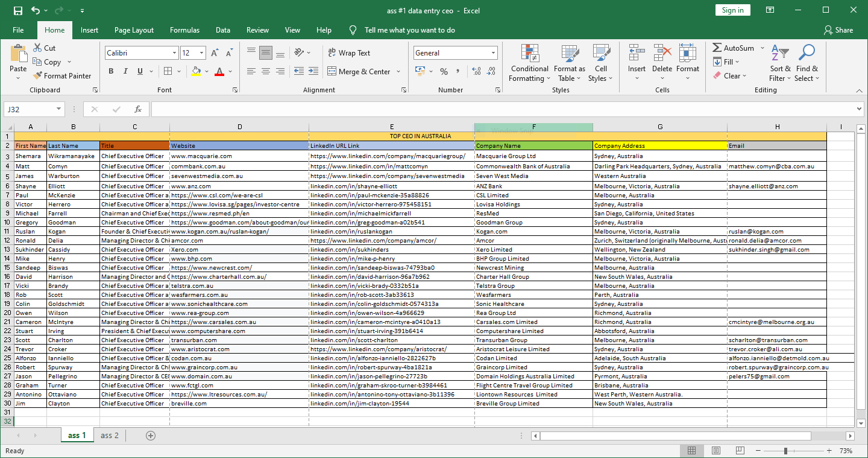Click the Undo arrow icon
Image resolution: width=868 pixels, height=458 pixels.
coord(36,10)
